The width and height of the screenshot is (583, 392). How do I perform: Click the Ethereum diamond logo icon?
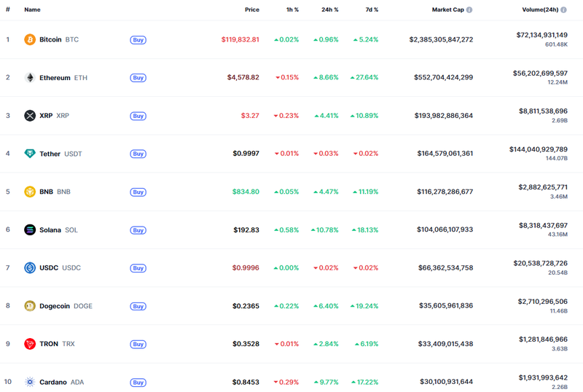tap(30, 78)
